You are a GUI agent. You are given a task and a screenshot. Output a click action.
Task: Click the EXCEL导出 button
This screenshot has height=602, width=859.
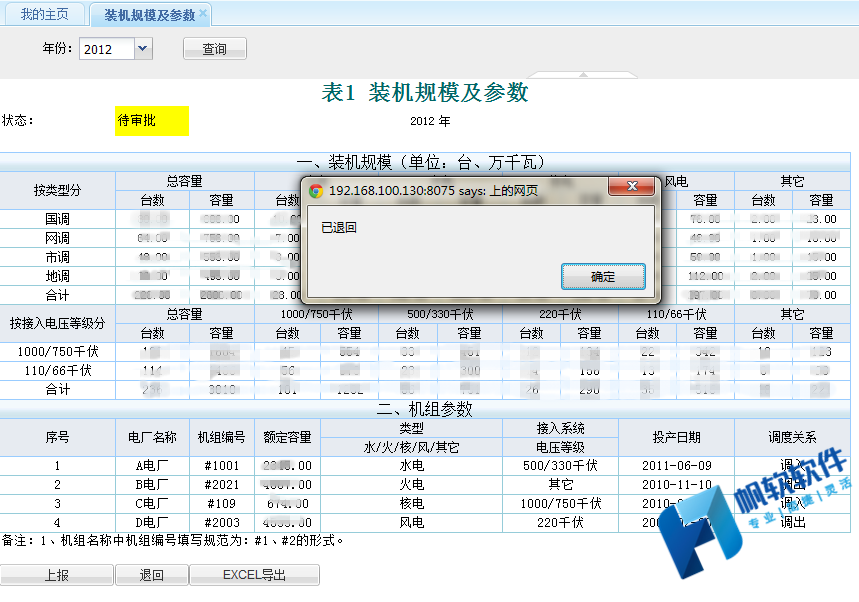click(x=254, y=575)
